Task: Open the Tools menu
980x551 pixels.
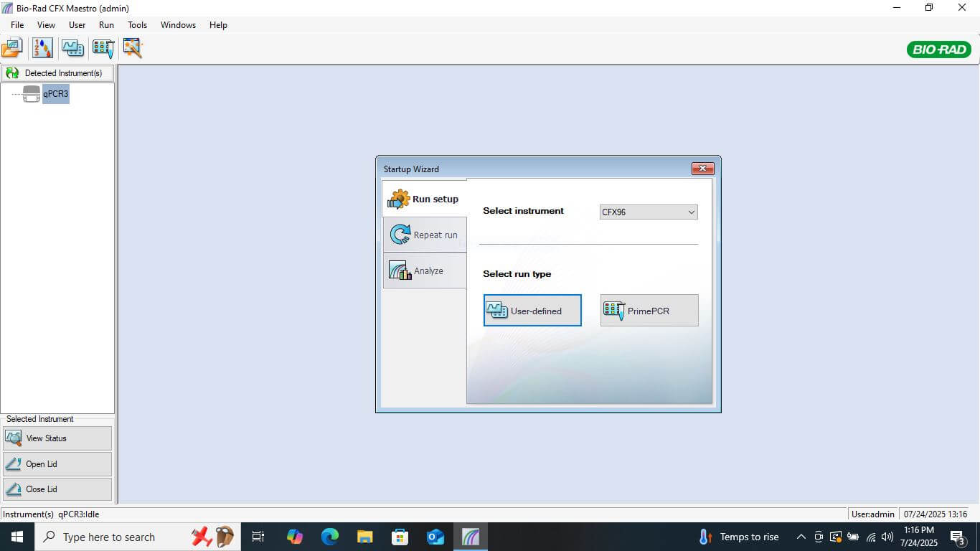Action: click(137, 25)
